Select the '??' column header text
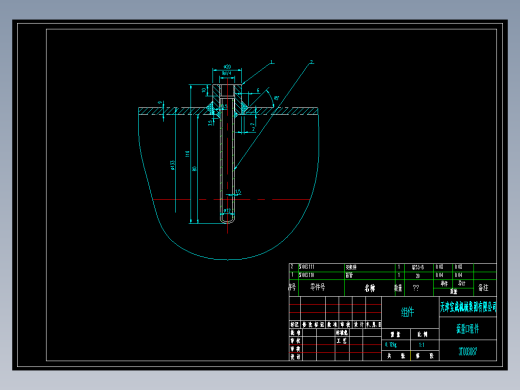Image resolution: width=520 pixels, height=390 pixels. click(416, 288)
